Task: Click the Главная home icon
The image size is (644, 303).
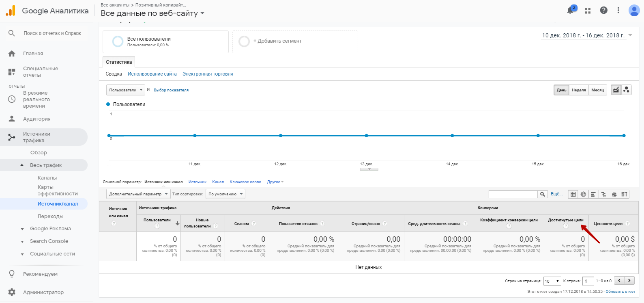Action: (x=12, y=53)
